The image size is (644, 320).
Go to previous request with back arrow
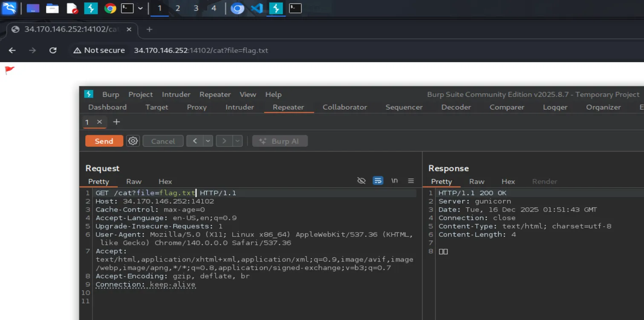pyautogui.click(x=195, y=141)
